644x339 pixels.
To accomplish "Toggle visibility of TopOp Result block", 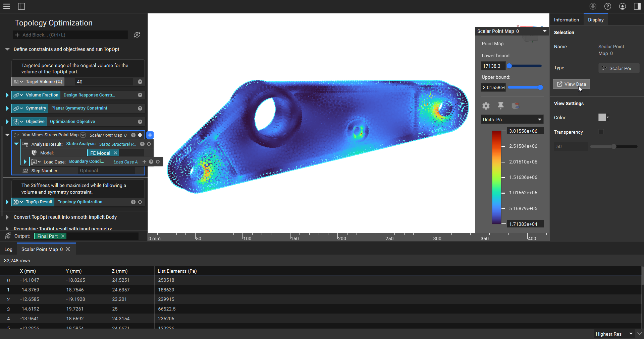I will tap(140, 202).
